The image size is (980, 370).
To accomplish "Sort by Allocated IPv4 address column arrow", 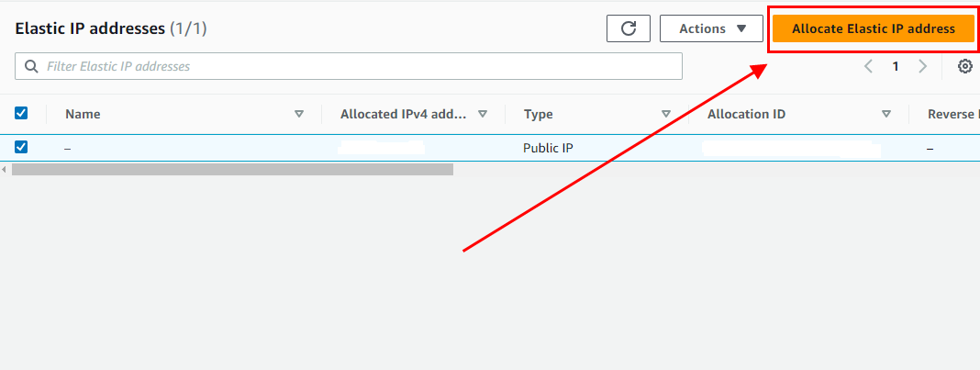I will (x=483, y=114).
